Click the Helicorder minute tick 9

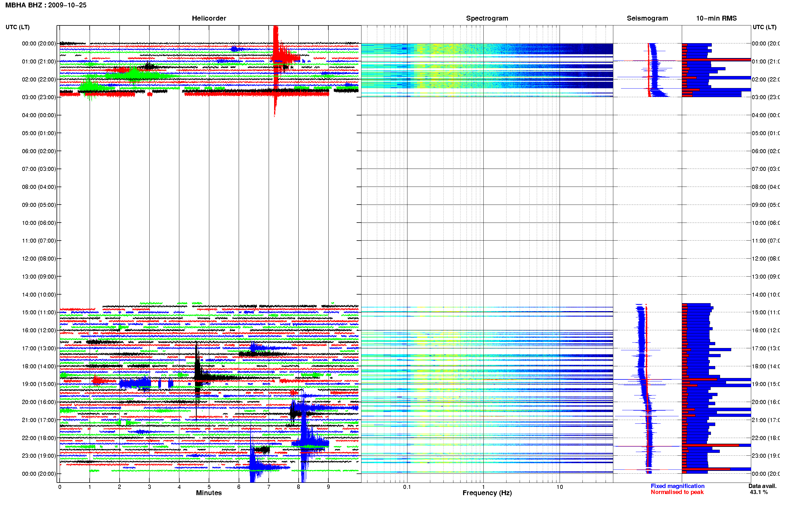coord(328,487)
